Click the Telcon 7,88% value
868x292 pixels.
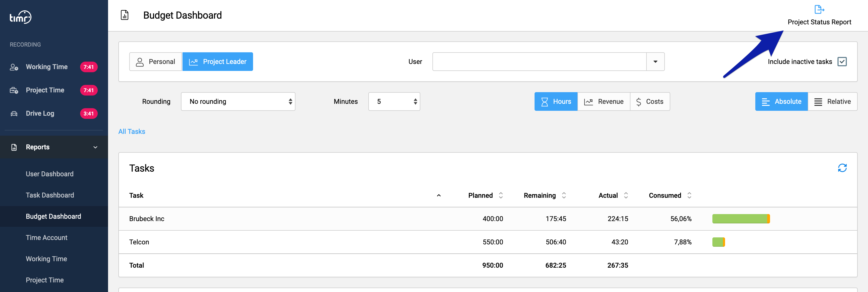coord(683,242)
